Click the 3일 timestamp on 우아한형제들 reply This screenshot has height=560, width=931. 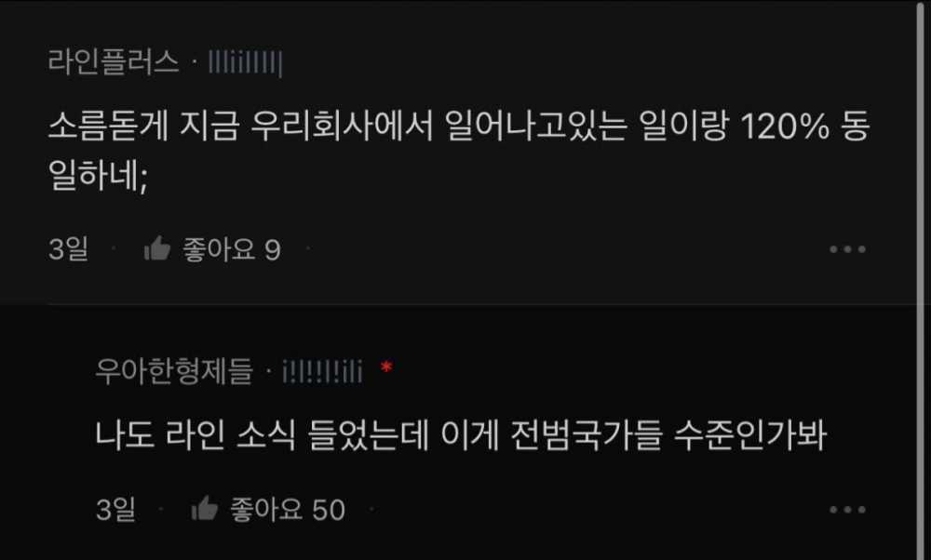coord(115,510)
